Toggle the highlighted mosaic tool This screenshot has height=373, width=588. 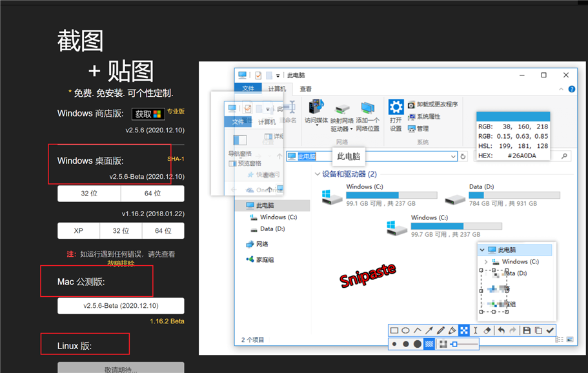coord(464,330)
